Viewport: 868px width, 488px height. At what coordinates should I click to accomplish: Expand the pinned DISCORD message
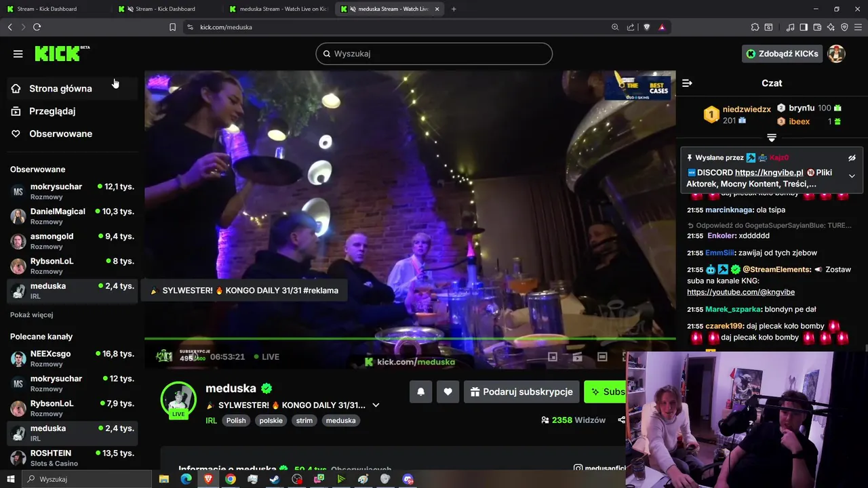coord(852,176)
